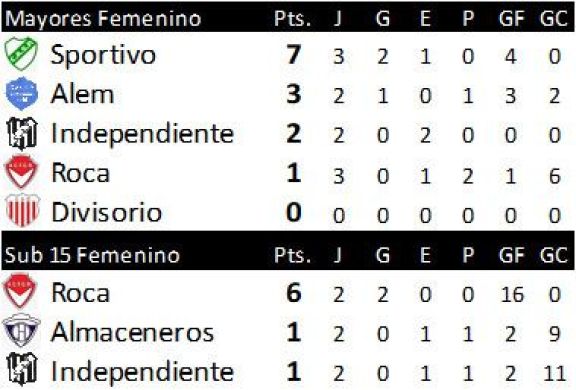Click Independiente's 11 goals-against value

point(555,373)
